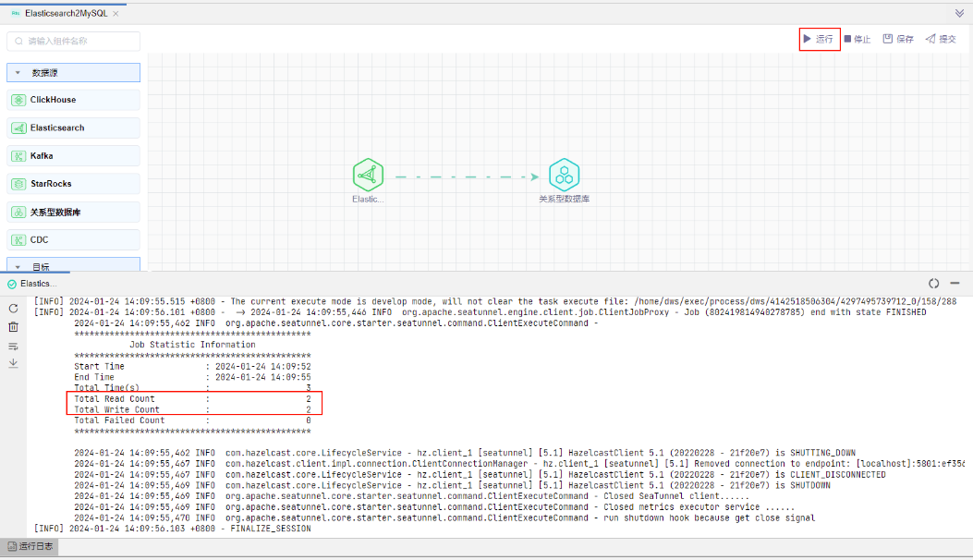Select the 关系型数据库 target node on canvas
Image resolution: width=973 pixels, height=560 pixels.
point(564,175)
